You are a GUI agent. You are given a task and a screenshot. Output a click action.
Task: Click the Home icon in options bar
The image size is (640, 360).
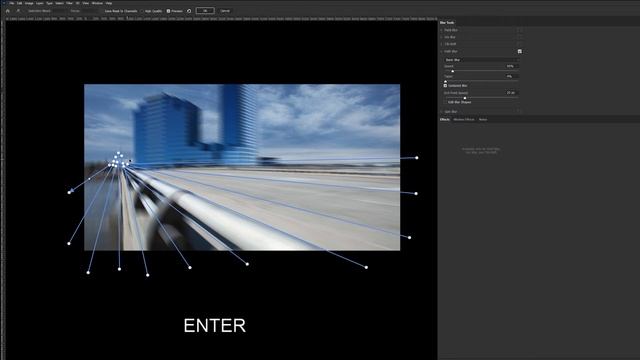(x=7, y=11)
